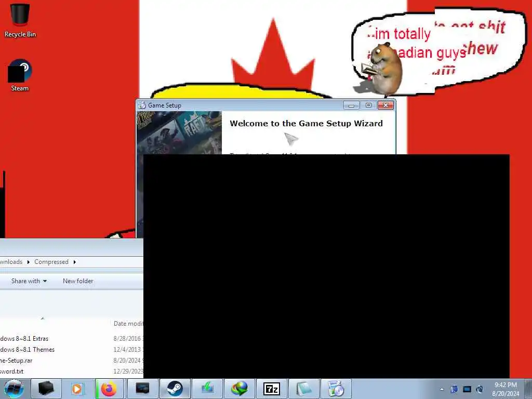532x399 pixels.
Task: Click the Game Setup title bar icon
Action: click(142, 105)
